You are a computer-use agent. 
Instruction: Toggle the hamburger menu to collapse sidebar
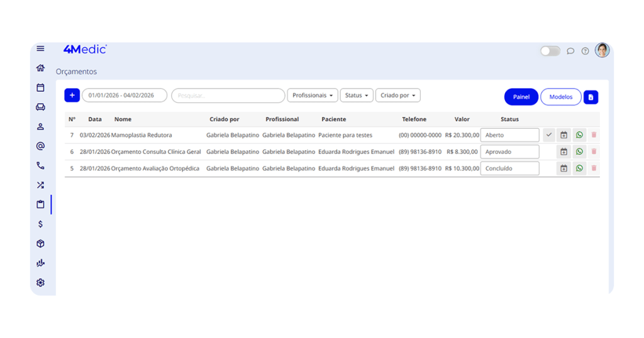(40, 48)
